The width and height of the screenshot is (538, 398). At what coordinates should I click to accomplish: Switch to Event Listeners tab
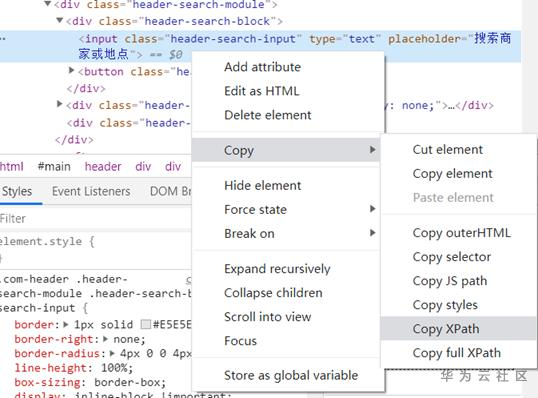[x=91, y=191]
